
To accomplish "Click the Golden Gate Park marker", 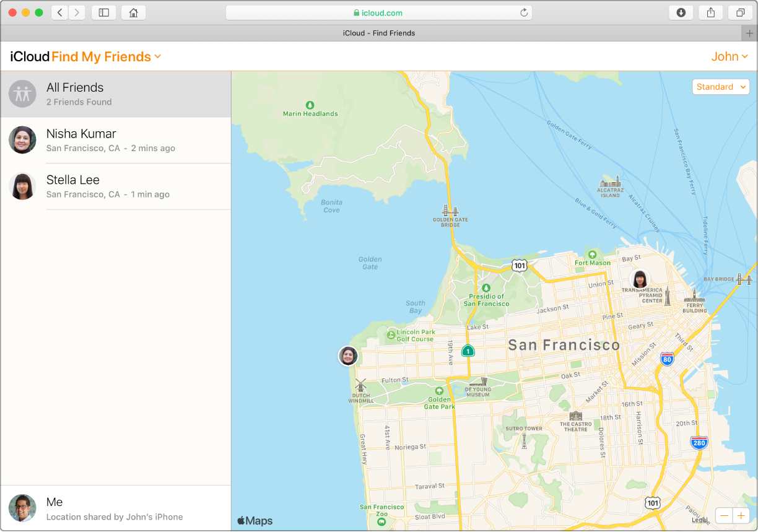I will point(439,391).
